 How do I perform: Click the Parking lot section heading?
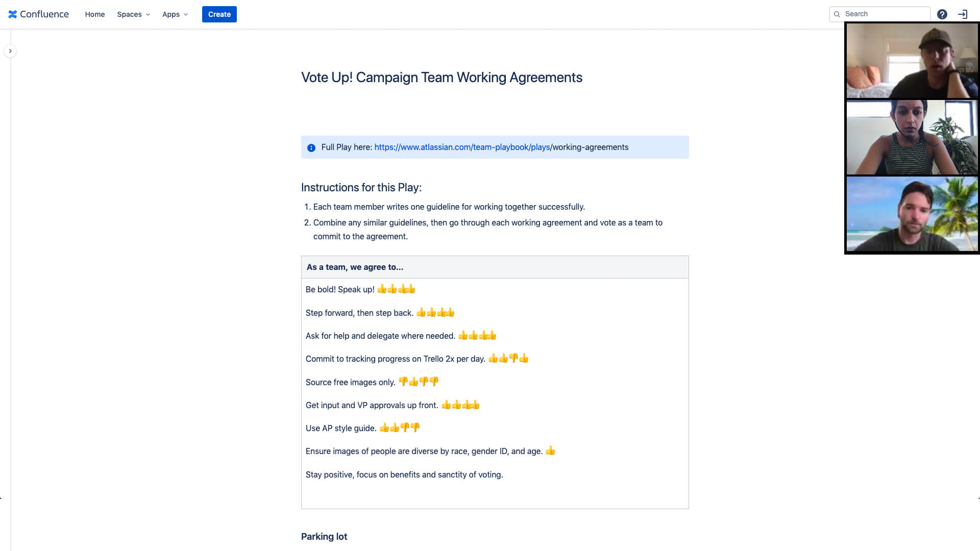[x=324, y=536]
